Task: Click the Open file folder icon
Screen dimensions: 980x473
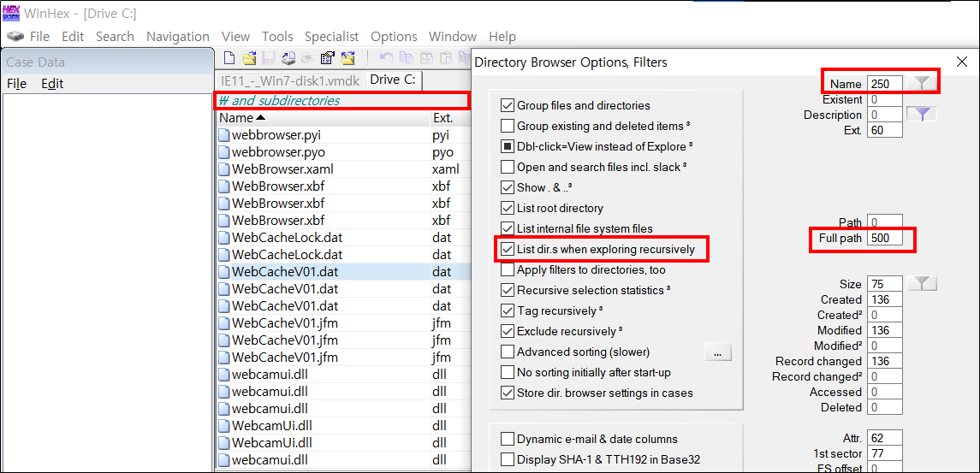Action: coord(249,59)
